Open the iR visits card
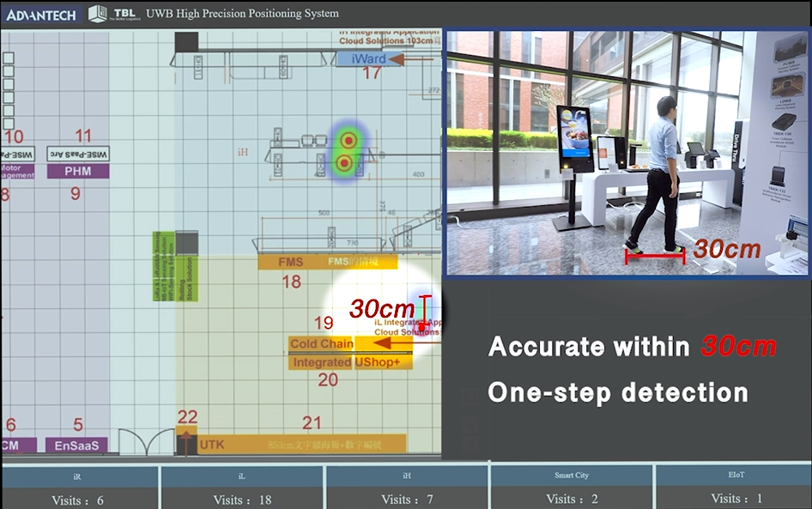 coord(80,488)
